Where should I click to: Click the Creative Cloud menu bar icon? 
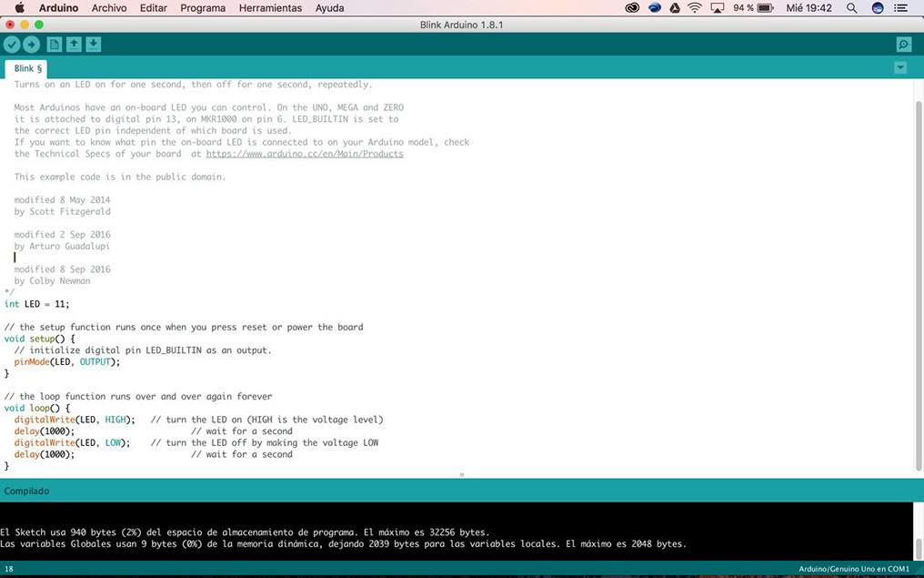(632, 7)
